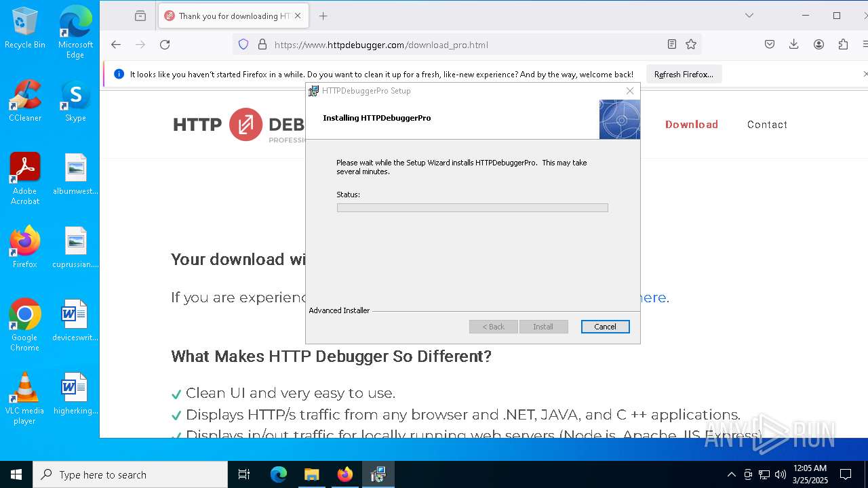Open the notification center
This screenshot has height=488, width=868.
[x=846, y=474]
